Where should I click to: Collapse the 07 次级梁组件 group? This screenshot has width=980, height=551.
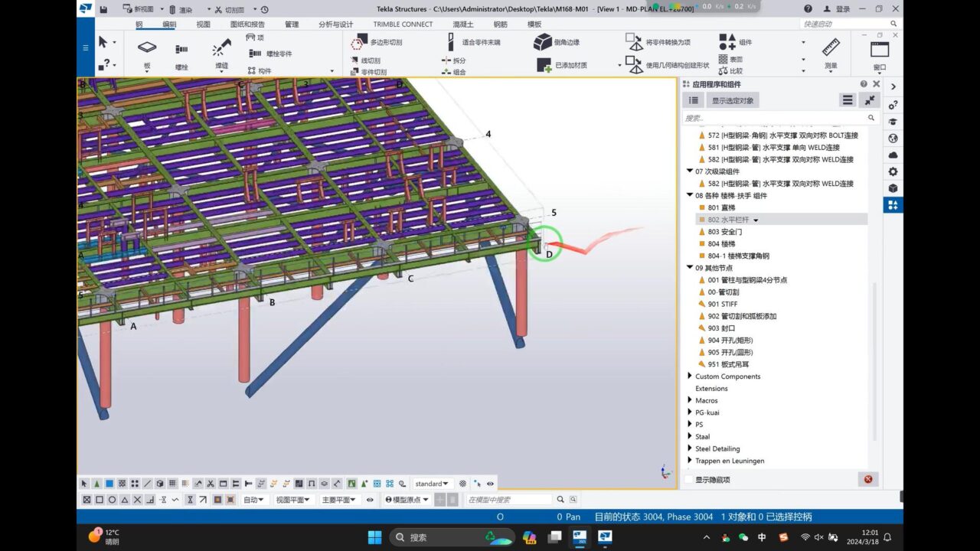(690, 171)
